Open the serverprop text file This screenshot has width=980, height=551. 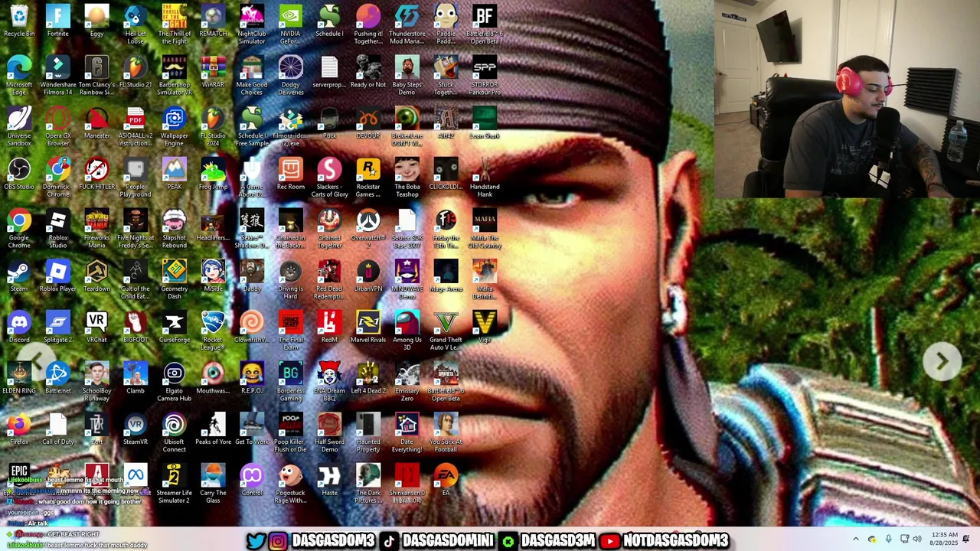click(x=329, y=72)
